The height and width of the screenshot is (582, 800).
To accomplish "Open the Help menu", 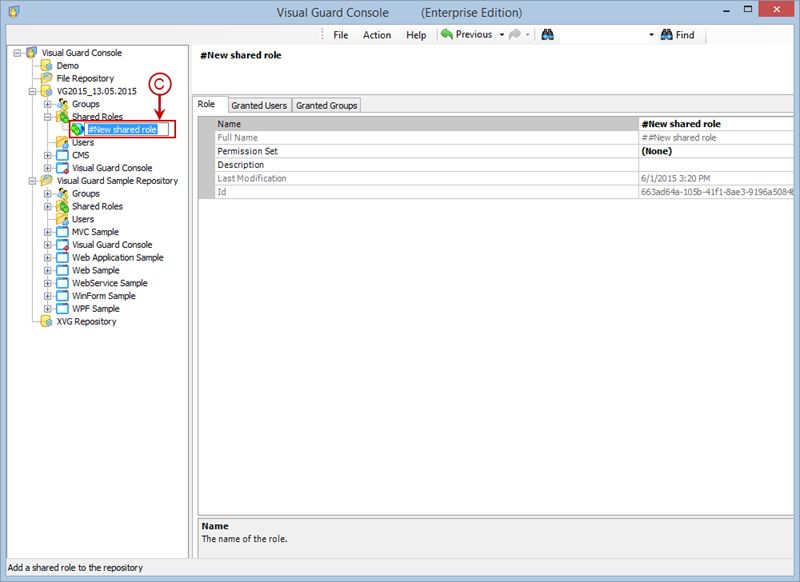I will pos(416,35).
